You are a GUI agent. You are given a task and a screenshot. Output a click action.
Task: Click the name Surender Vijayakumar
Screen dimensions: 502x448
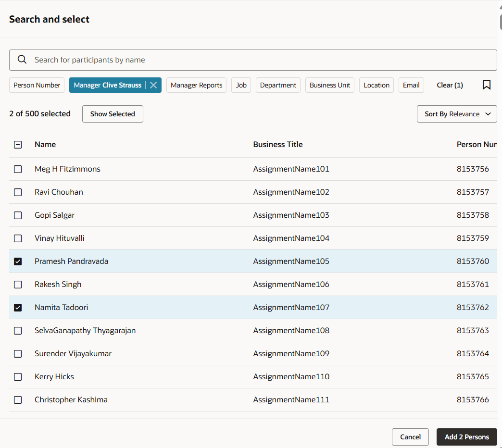pos(73,353)
